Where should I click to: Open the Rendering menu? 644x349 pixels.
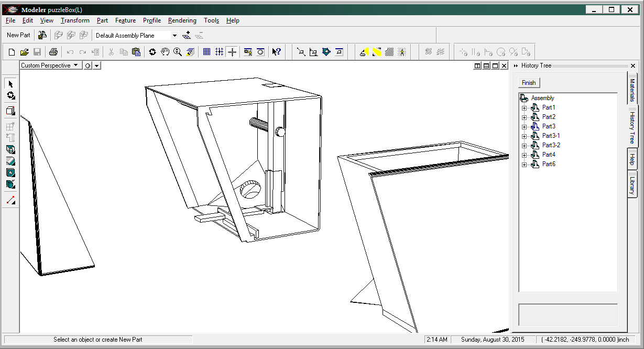click(x=182, y=20)
